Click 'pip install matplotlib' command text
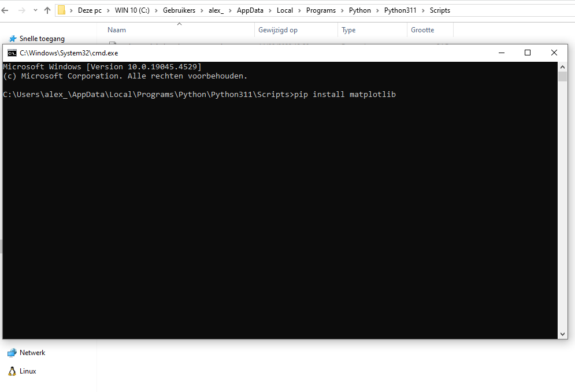The width and height of the screenshot is (575, 392). [344, 95]
